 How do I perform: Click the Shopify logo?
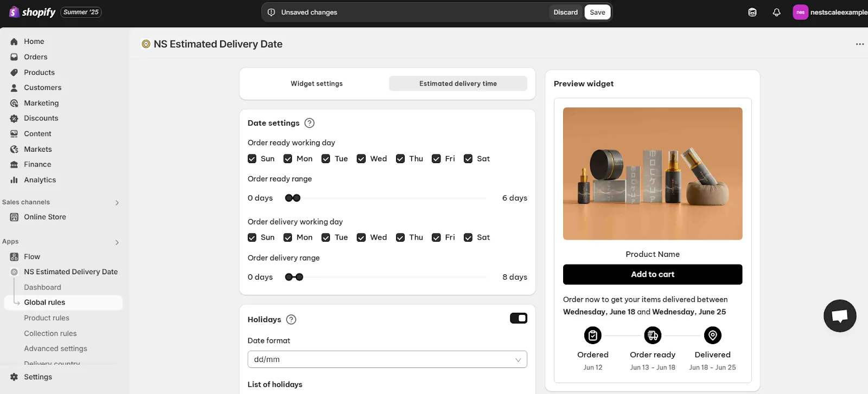coord(33,12)
